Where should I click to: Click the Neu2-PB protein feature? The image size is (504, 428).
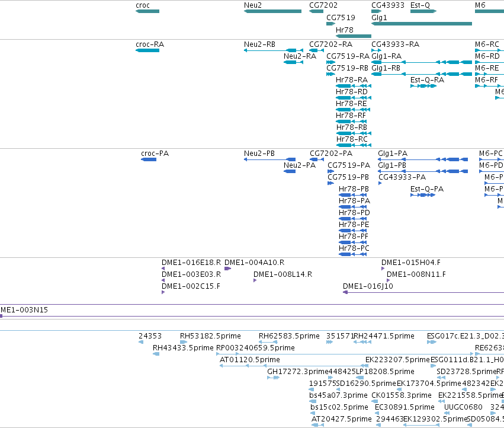[x=269, y=159]
